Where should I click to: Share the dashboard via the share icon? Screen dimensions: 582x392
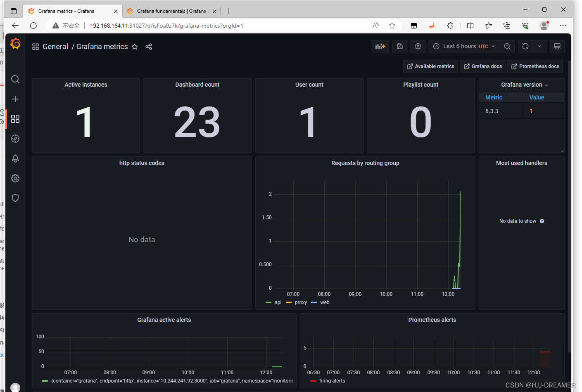[x=149, y=47]
